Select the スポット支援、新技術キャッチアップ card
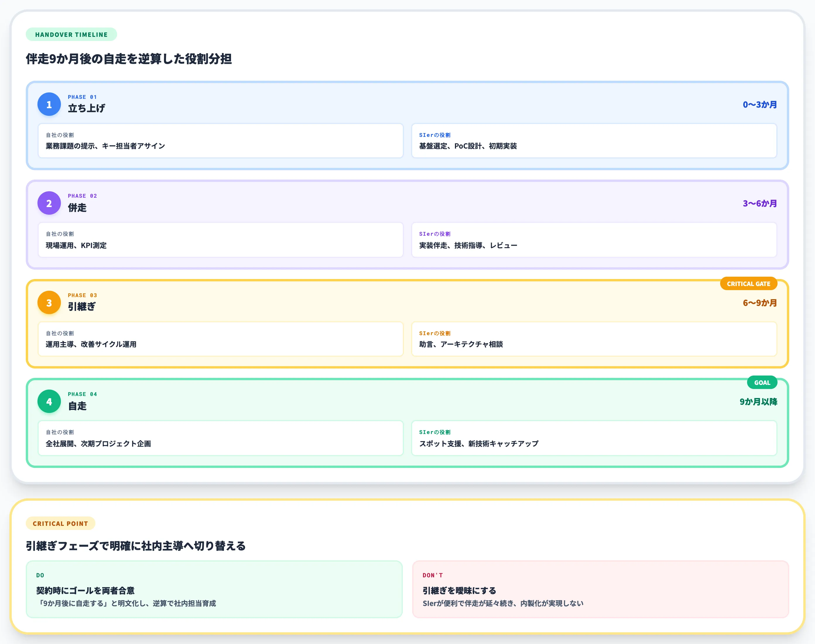Viewport: 815px width, 644px height. click(x=594, y=438)
